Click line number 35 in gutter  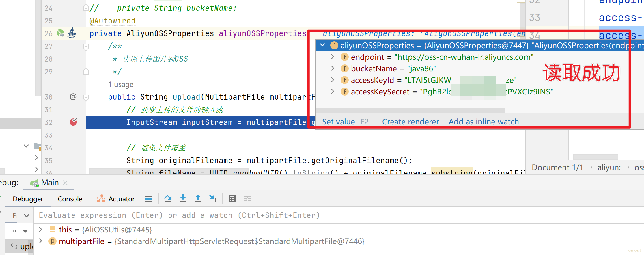click(48, 161)
